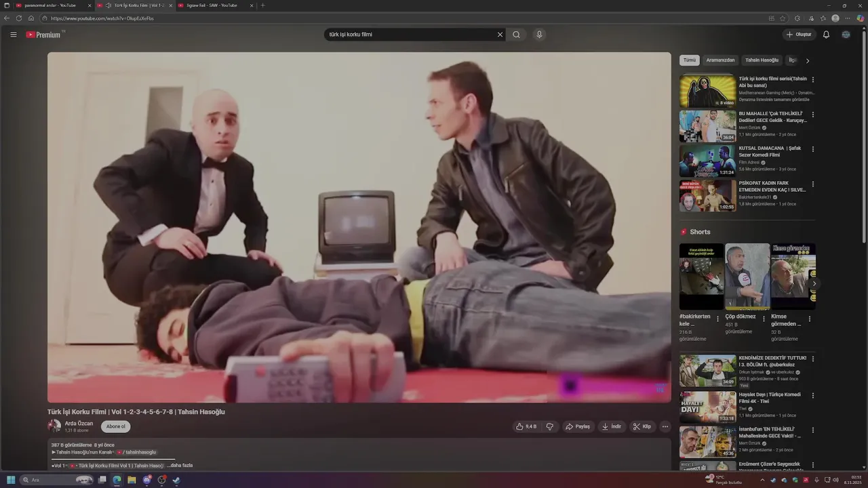The image size is (868, 488).
Task: Open Steam from the taskbar
Action: click(x=176, y=480)
